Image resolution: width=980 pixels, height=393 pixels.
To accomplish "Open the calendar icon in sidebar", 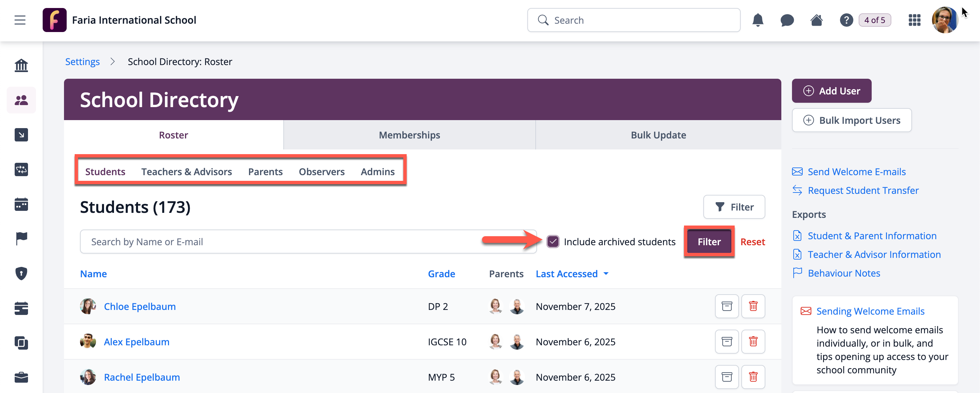I will pyautogui.click(x=21, y=205).
